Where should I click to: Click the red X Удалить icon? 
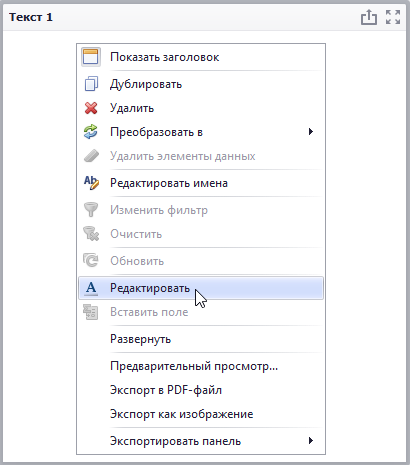pos(91,108)
